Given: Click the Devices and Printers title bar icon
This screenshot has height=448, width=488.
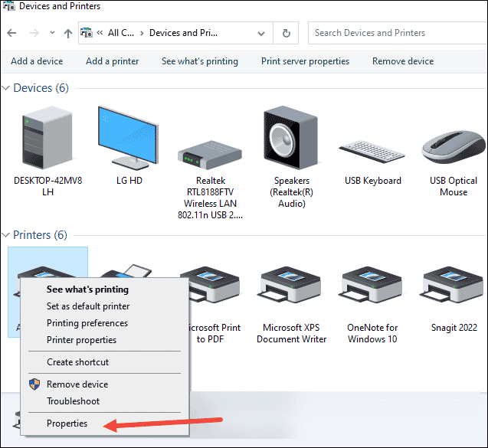Looking at the screenshot, I should click(x=9, y=6).
